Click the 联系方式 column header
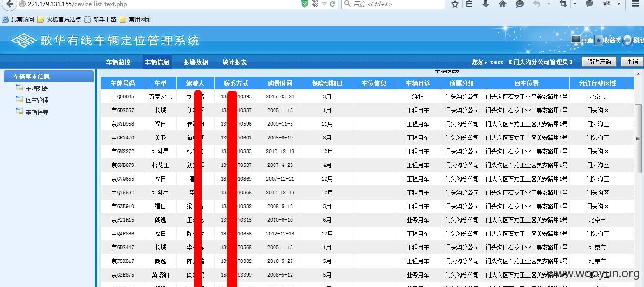 (x=236, y=83)
